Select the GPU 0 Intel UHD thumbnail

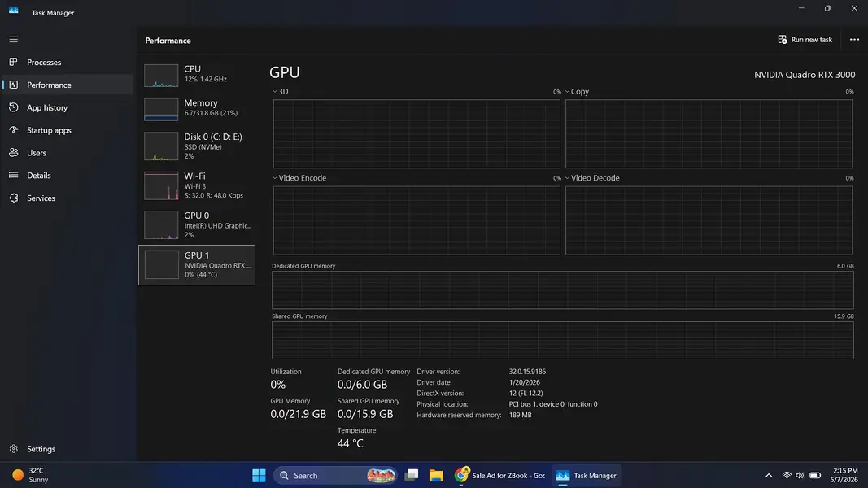[161, 224]
